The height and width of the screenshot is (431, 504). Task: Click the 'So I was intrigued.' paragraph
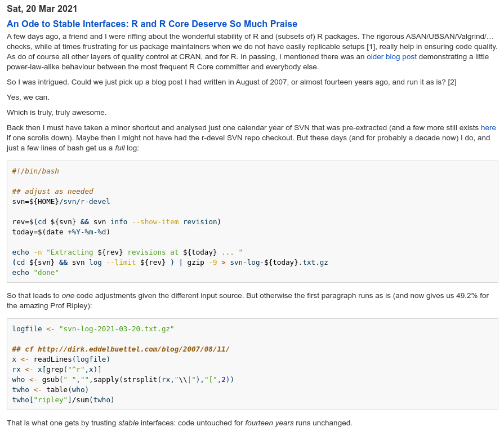pyautogui.click(x=231, y=82)
